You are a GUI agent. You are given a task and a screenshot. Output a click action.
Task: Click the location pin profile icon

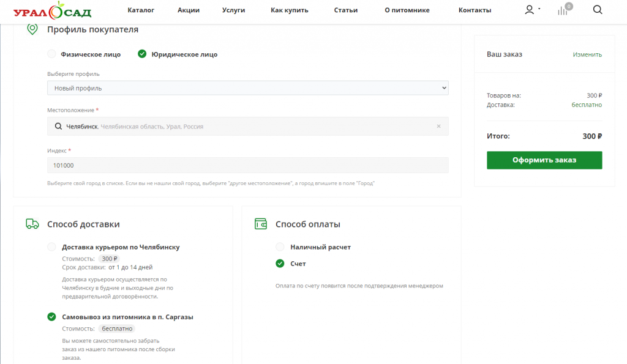click(32, 29)
